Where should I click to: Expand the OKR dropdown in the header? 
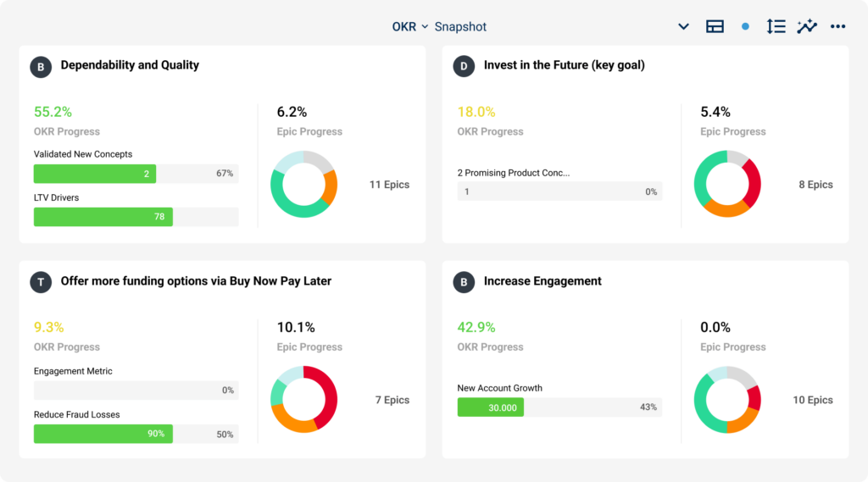[410, 26]
